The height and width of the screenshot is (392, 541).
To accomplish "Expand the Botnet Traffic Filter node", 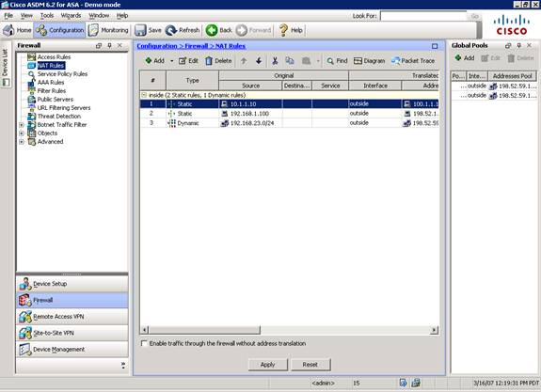I will pyautogui.click(x=22, y=125).
